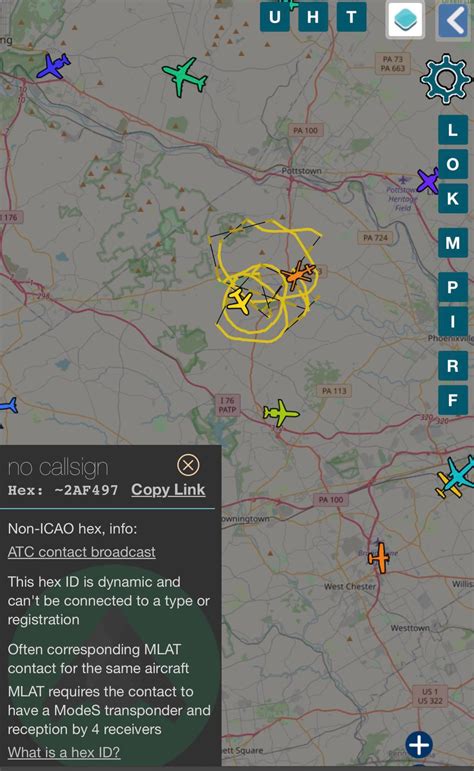This screenshot has height=771, width=474.
Task: Toggle the L map option
Action: click(x=453, y=130)
